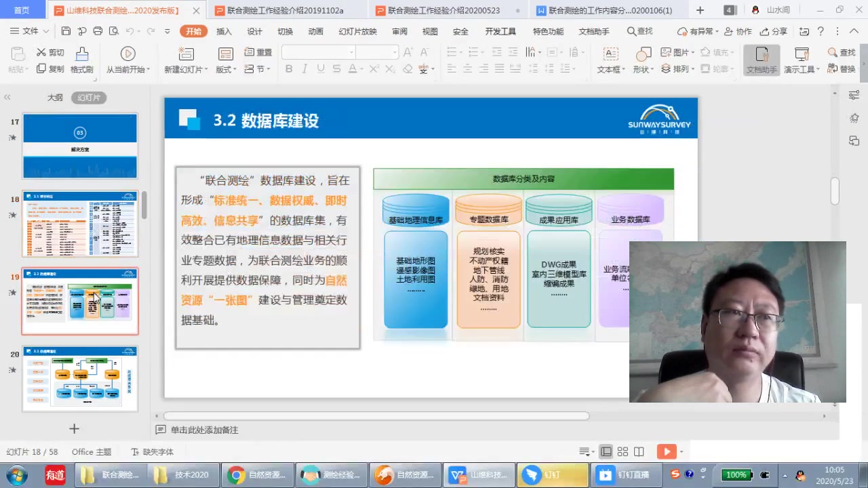Open the 文件 menu dropdown
The height and width of the screenshot is (488, 868).
(x=30, y=31)
